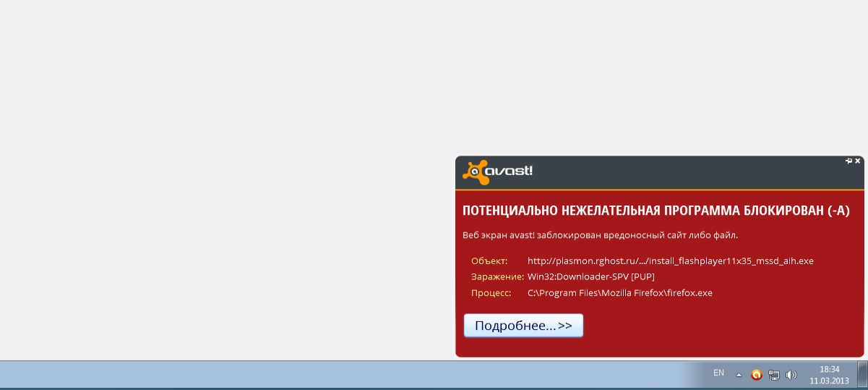The image size is (868, 390).
Task: Click the Процесс: label
Action: (x=491, y=292)
